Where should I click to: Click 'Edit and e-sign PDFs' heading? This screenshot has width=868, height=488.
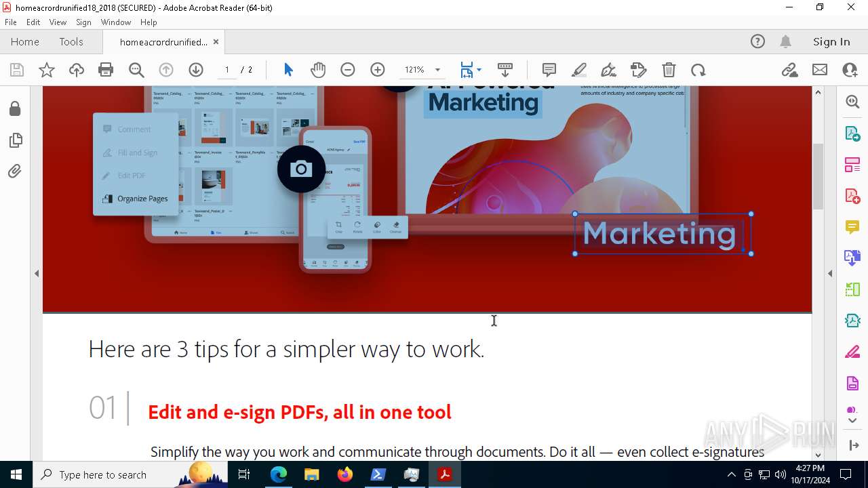(299, 412)
